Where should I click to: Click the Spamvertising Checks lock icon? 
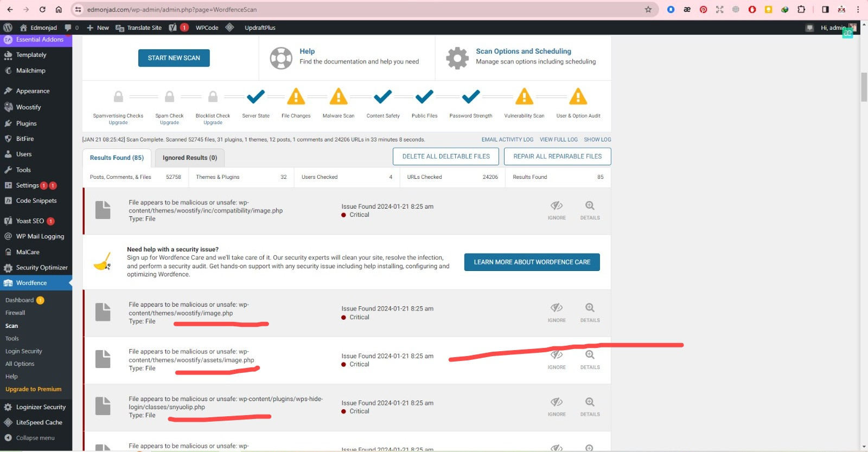(x=118, y=97)
